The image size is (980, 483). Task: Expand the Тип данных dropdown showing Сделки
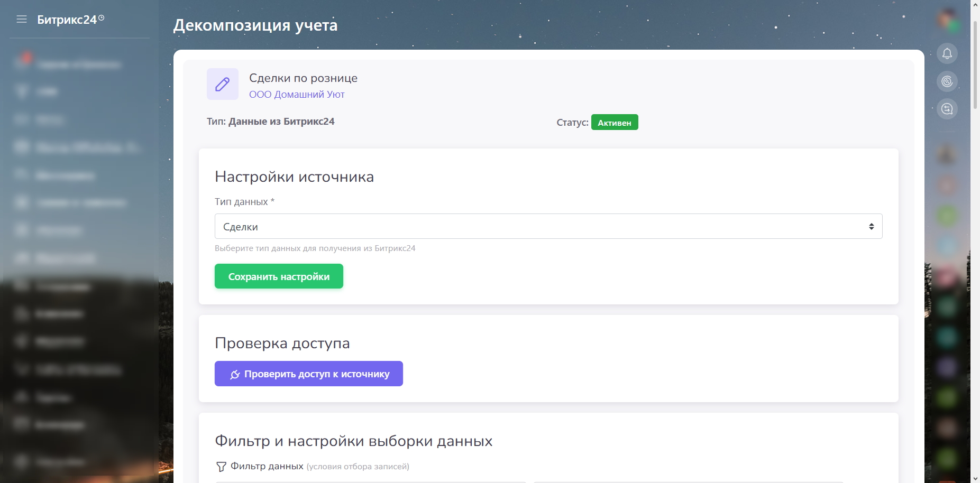point(548,226)
